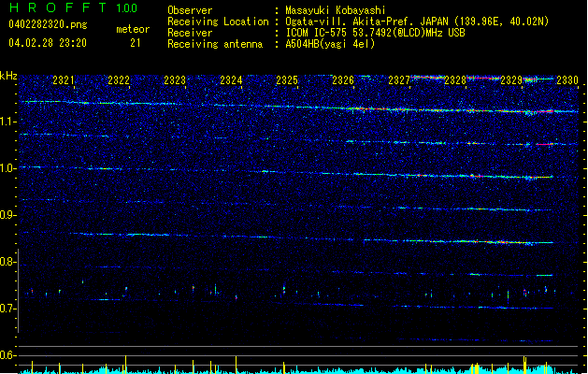This screenshot has height=374, width=588.
Task: Click the date stamp 04.02.28 23:20
Action: [48, 43]
